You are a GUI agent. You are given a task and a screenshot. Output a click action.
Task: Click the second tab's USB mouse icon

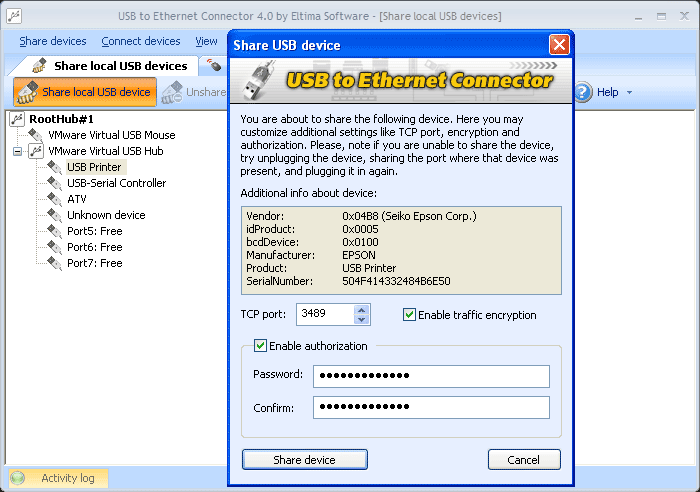pos(214,66)
